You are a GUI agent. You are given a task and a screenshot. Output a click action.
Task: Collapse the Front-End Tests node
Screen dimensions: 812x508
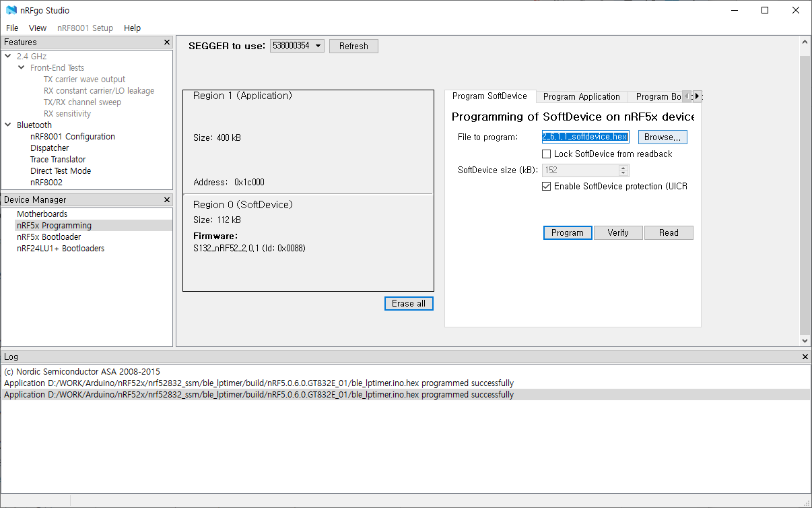[x=21, y=67]
